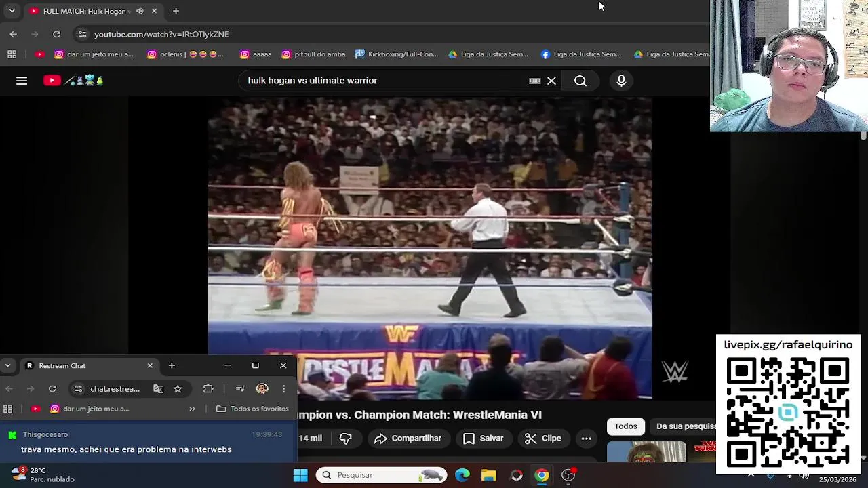This screenshot has width=868, height=488.
Task: Create a clip with Clipe button
Action: coord(542,439)
